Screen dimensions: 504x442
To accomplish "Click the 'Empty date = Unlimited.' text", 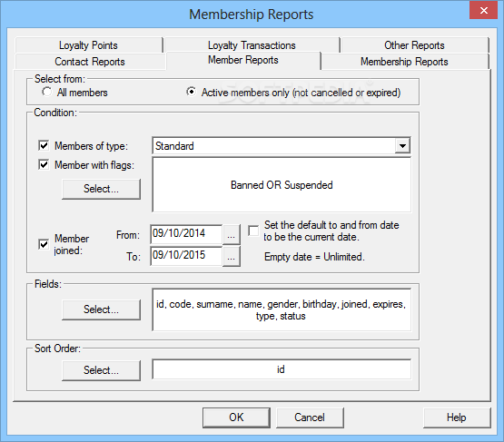I will [x=314, y=257].
